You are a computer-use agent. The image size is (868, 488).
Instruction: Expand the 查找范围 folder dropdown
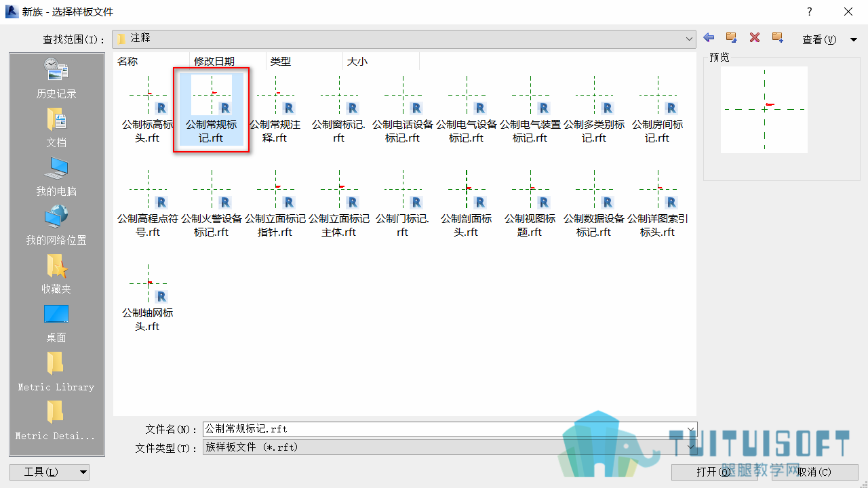pos(690,39)
